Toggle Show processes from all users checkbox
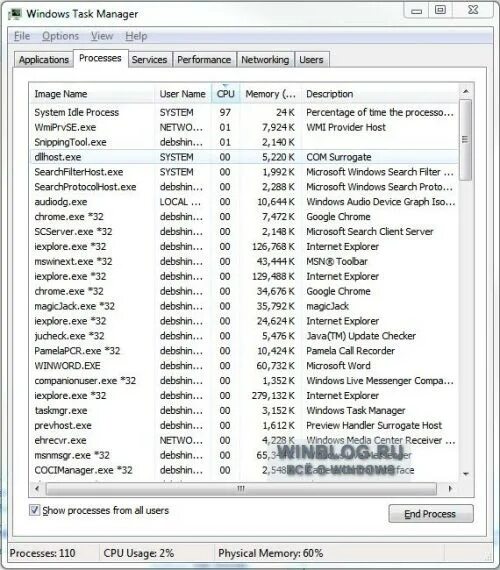Viewport: 500px width, 570px height. [x=34, y=510]
